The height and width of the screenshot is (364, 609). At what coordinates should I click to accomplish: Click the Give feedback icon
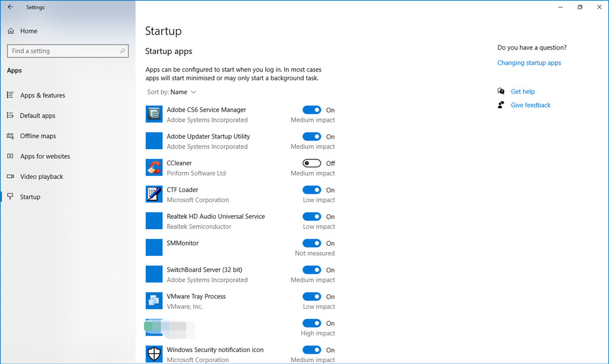point(501,105)
